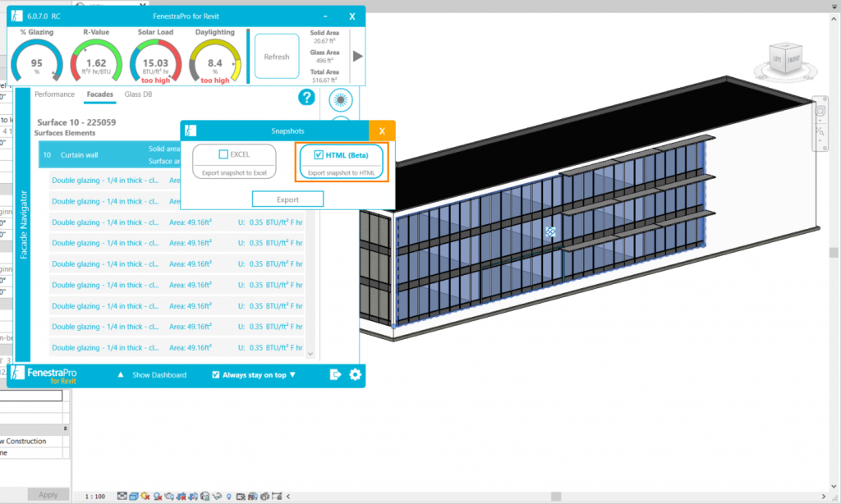The width and height of the screenshot is (841, 504).
Task: Toggle Shadows icon in view bar
Action: coord(158,497)
